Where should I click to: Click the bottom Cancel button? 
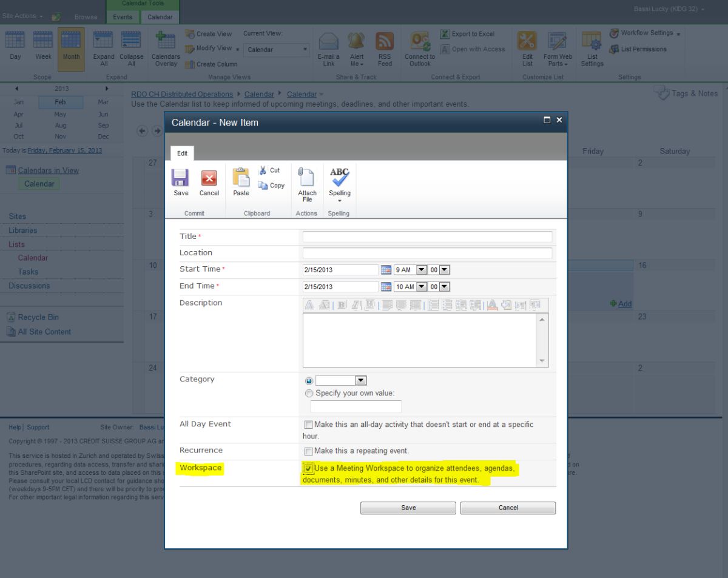pyautogui.click(x=508, y=508)
